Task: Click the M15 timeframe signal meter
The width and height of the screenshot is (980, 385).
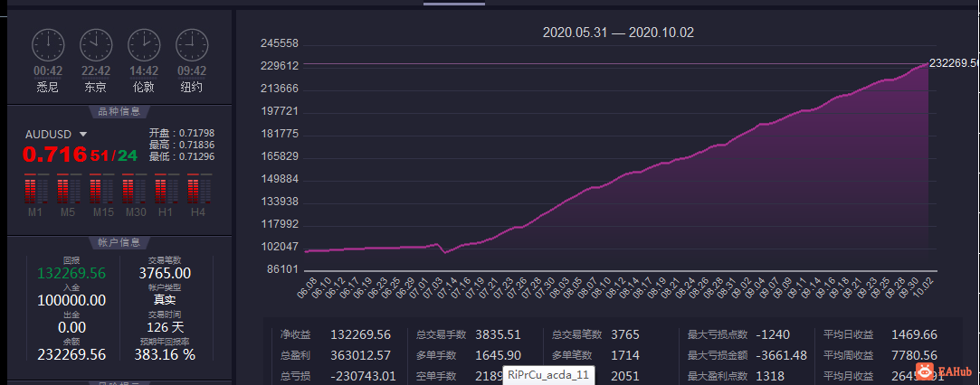Action: click(x=100, y=189)
